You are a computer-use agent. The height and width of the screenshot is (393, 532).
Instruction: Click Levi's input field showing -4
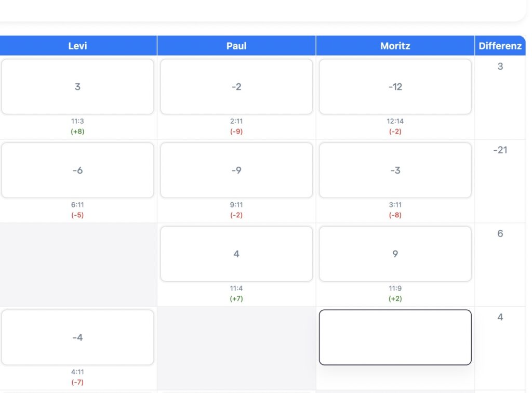(77, 338)
